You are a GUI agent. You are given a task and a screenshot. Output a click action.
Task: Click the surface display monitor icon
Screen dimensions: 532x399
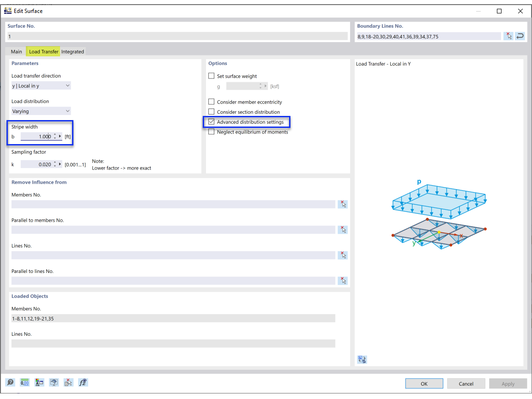tap(54, 382)
